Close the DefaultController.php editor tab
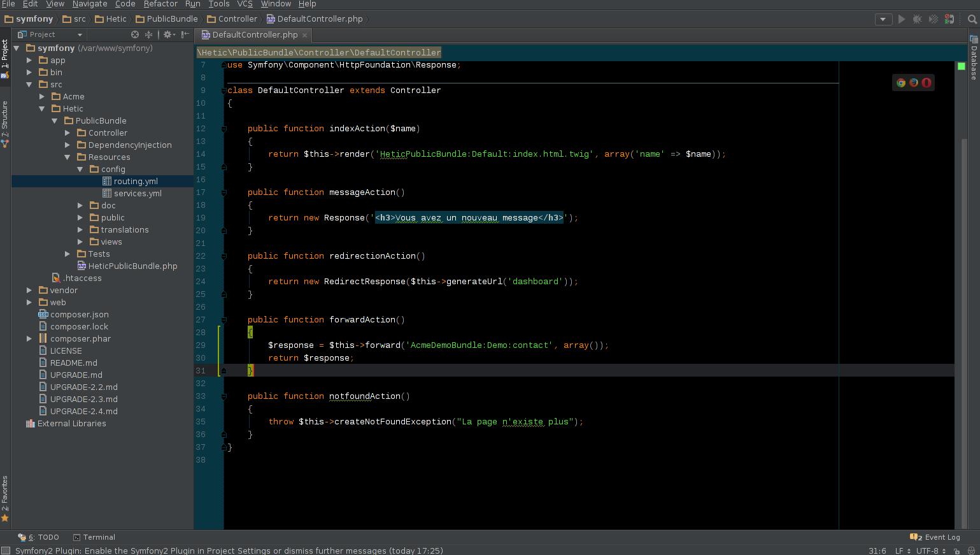The width and height of the screenshot is (980, 555). point(304,35)
